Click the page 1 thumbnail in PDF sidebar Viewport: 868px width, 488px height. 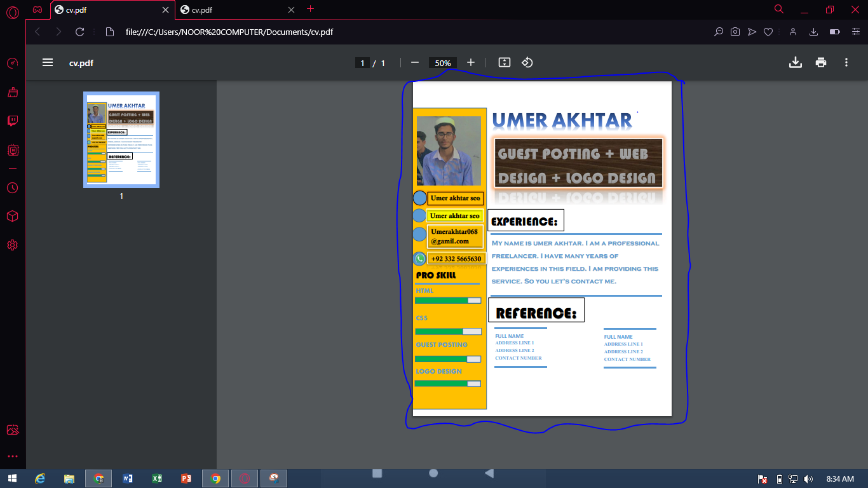click(121, 140)
